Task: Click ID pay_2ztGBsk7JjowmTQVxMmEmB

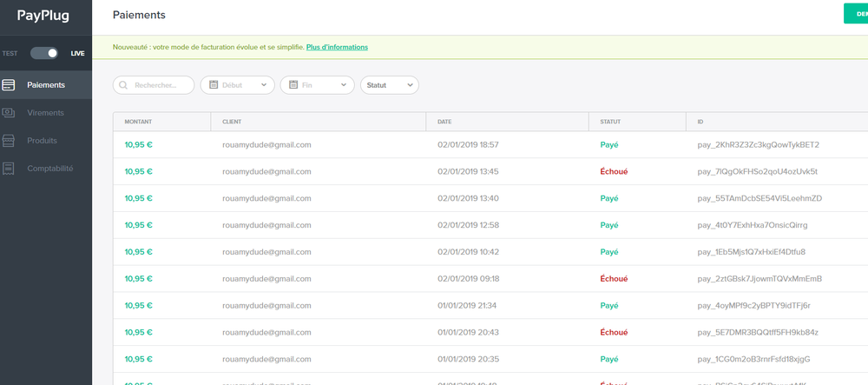Action: [x=759, y=279]
